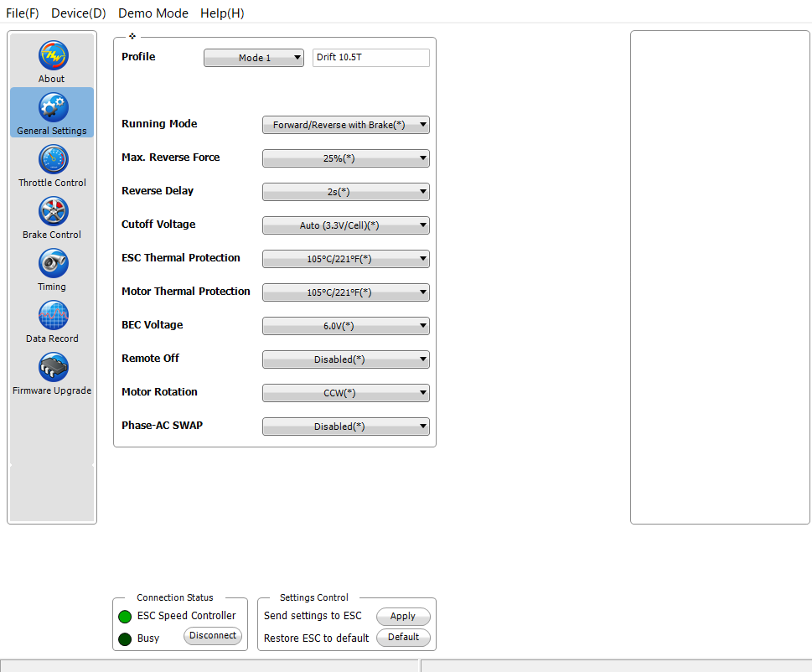Open the Device(D) menu
Viewport: 812px width, 672px height.
click(79, 13)
